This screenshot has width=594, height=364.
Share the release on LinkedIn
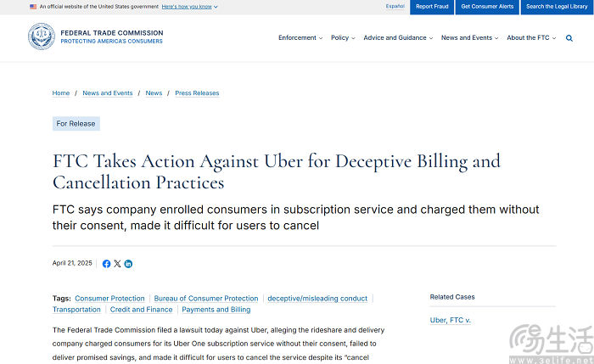128,264
